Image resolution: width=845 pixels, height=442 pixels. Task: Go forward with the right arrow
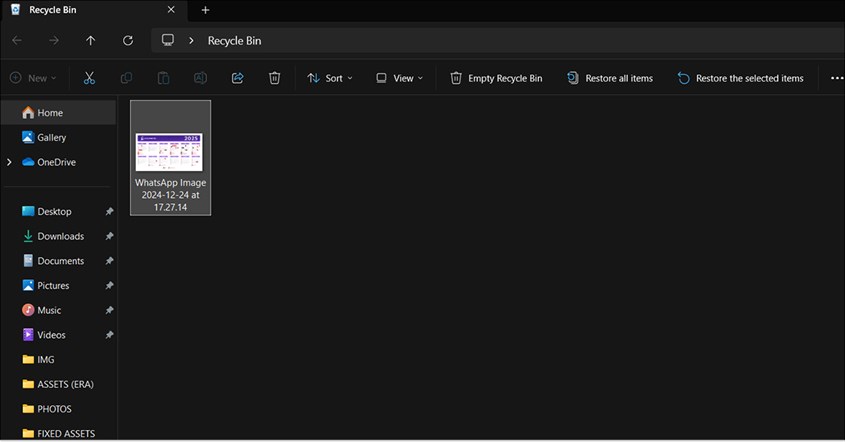tap(54, 40)
